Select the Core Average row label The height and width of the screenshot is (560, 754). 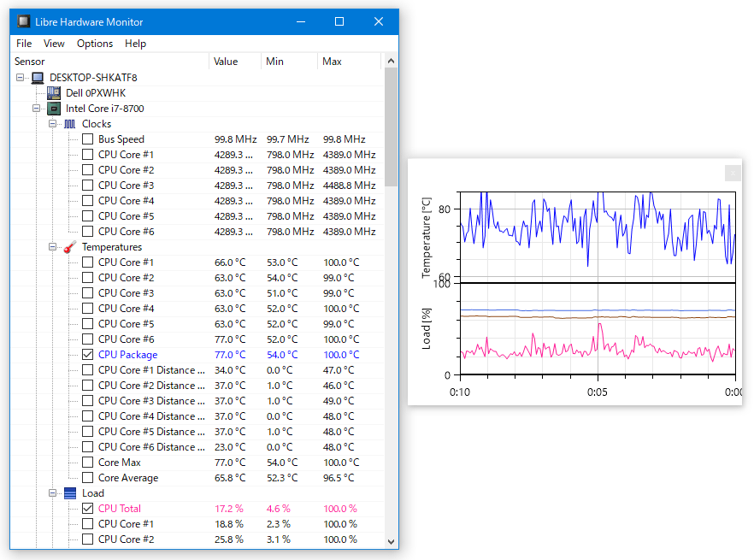[128, 478]
